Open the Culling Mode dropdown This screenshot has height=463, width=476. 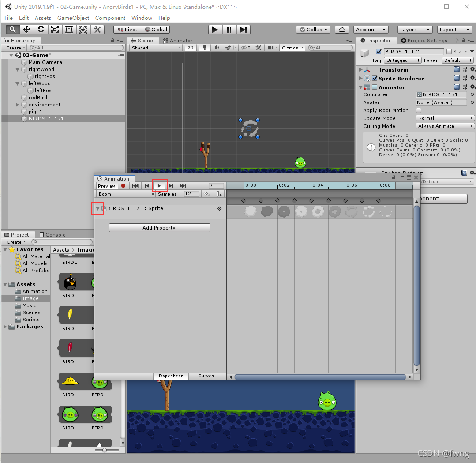coord(445,126)
